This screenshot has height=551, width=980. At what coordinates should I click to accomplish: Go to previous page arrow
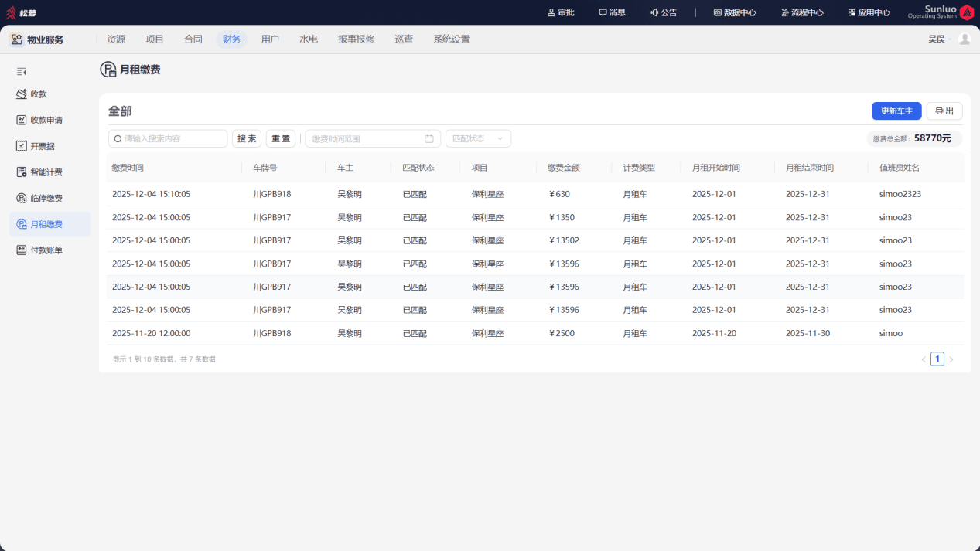coord(923,359)
